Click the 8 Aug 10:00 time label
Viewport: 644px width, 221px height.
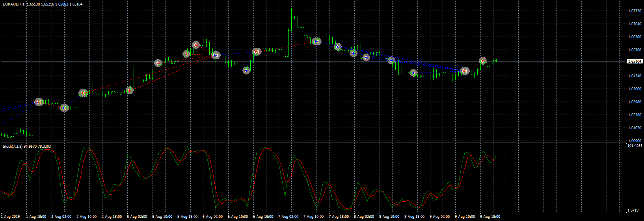pos(389,217)
